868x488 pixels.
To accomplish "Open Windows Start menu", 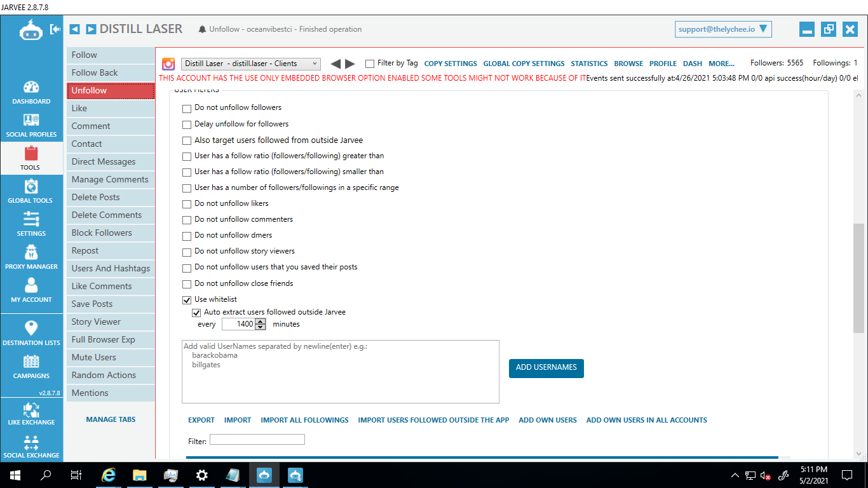I will [15, 475].
